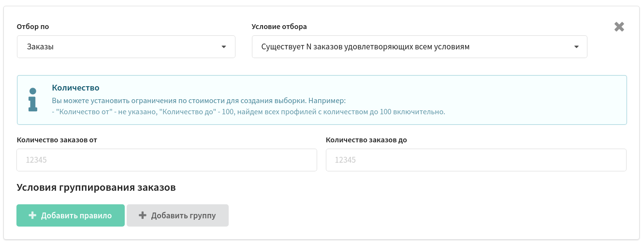Click the Условие отбора label
Screen dimensions: 644x244
[279, 27]
